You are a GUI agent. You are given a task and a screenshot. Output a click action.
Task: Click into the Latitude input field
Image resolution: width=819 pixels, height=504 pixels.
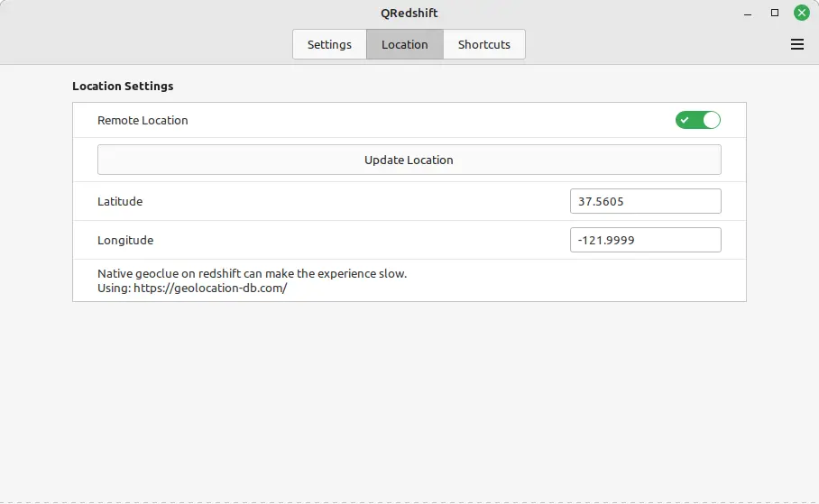pos(645,201)
